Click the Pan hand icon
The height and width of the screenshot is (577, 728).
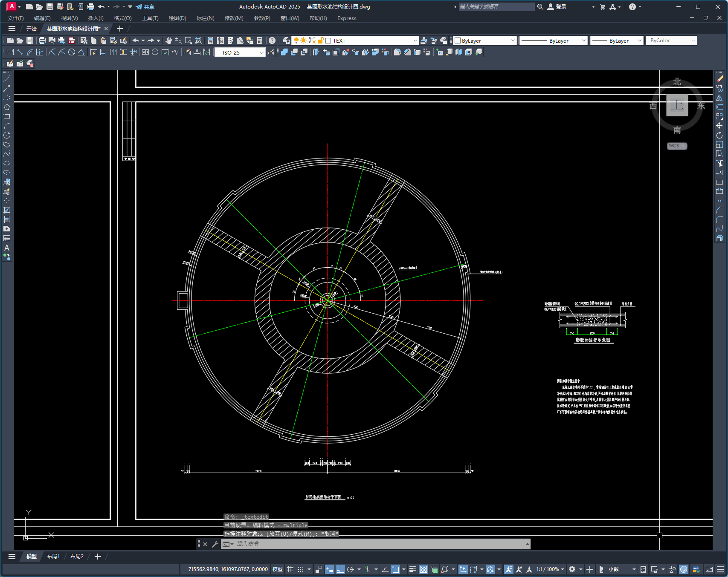click(169, 40)
